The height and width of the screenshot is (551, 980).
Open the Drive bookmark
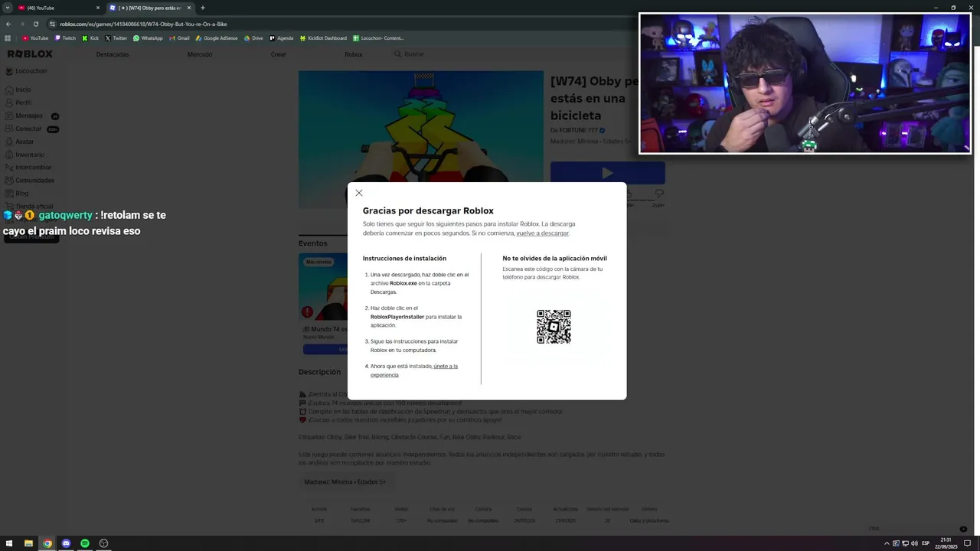(253, 38)
